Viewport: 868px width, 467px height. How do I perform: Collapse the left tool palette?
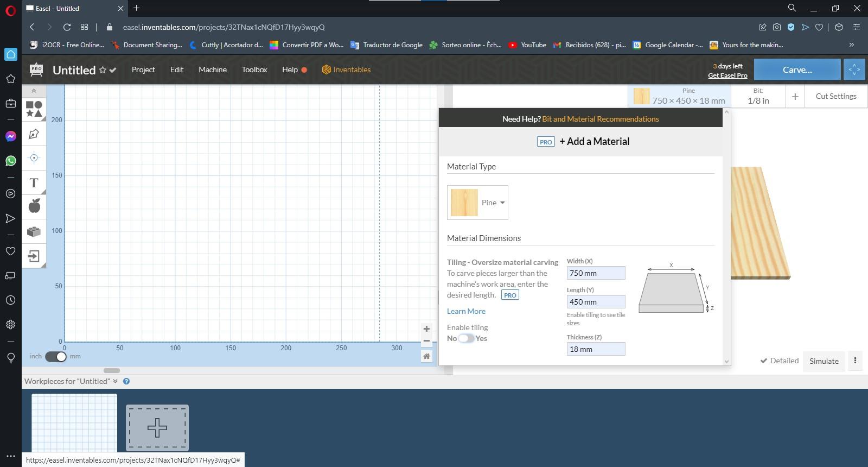tap(34, 91)
